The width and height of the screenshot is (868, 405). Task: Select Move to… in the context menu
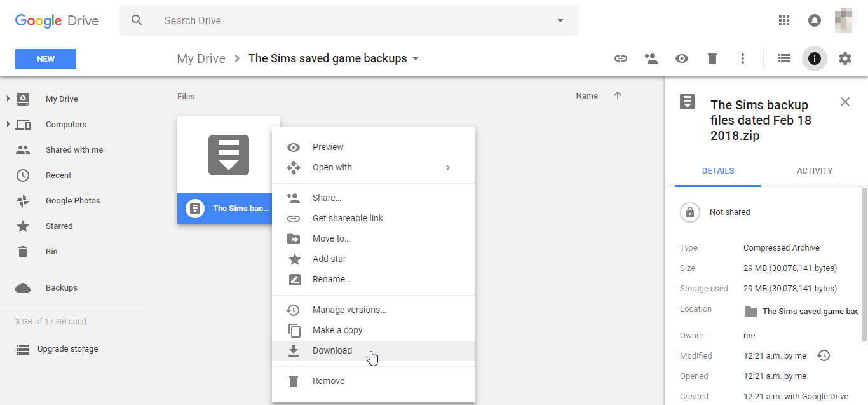tap(373, 238)
